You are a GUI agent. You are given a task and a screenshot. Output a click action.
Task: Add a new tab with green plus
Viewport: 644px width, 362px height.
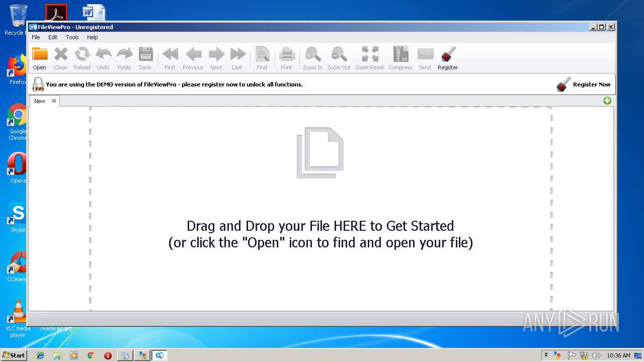coord(607,101)
